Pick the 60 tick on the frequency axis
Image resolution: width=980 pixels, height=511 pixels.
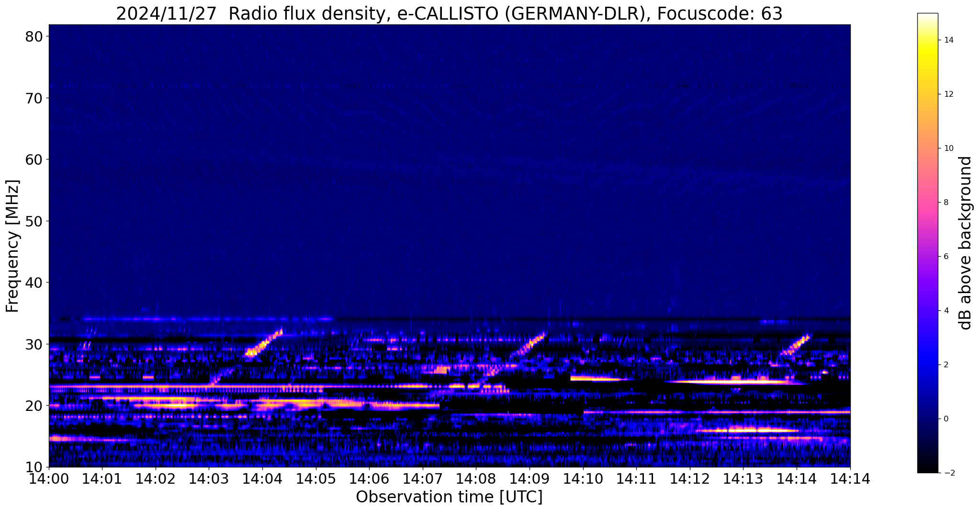pos(34,159)
